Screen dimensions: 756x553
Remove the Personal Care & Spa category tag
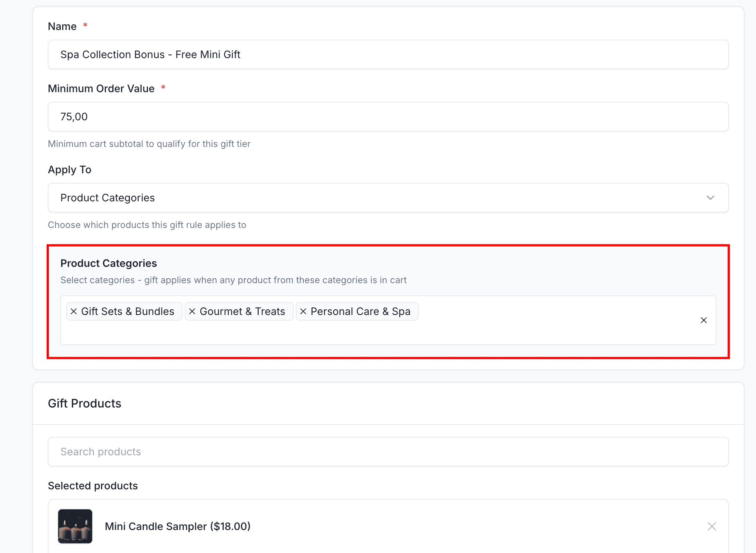(303, 311)
